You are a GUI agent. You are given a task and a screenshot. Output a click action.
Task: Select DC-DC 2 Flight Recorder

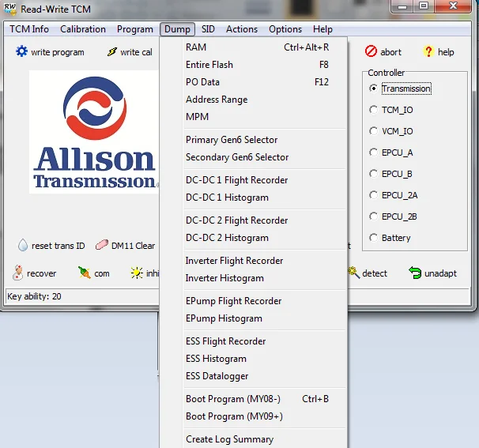point(254,220)
